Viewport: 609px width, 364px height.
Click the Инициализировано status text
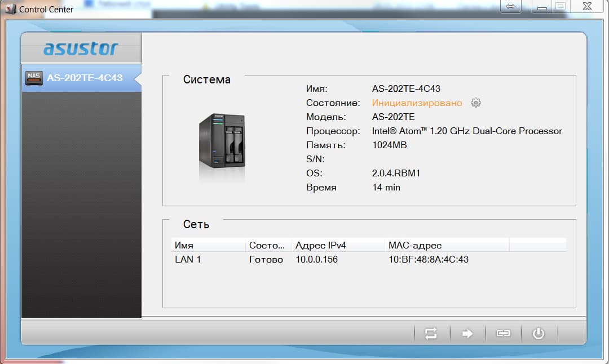(x=417, y=103)
